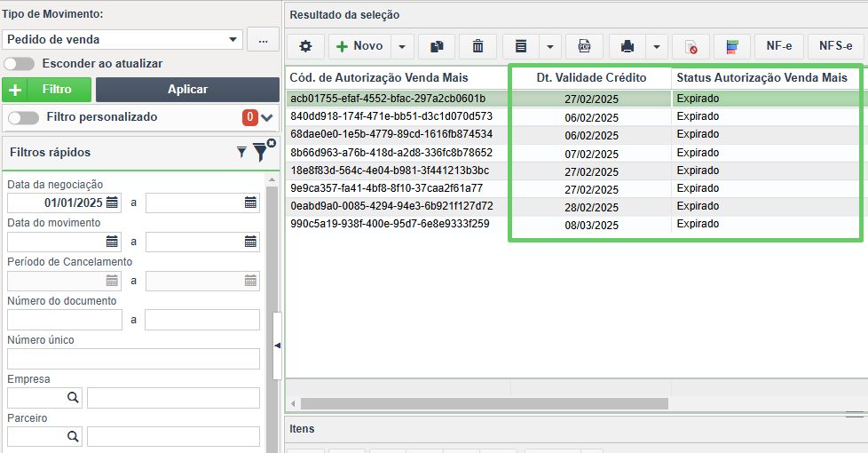Click the NF-e button

779,46
